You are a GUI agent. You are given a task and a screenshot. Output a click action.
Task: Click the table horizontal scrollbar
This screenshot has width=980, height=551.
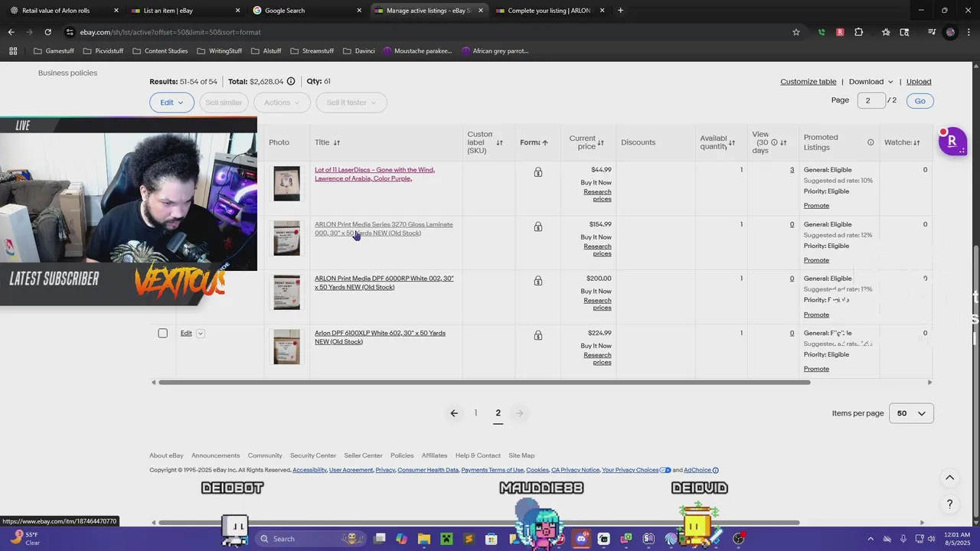[x=484, y=382]
